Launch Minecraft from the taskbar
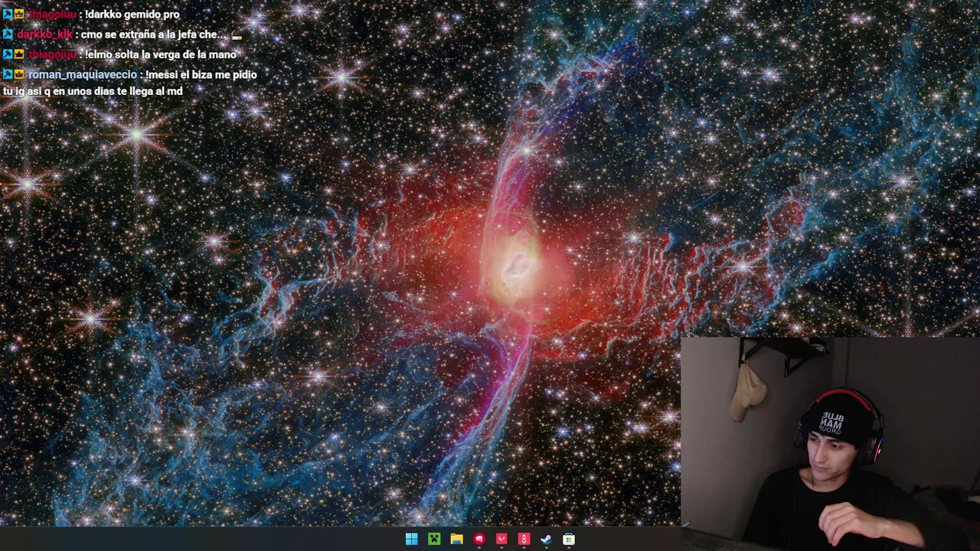The width and height of the screenshot is (980, 551). tap(434, 540)
